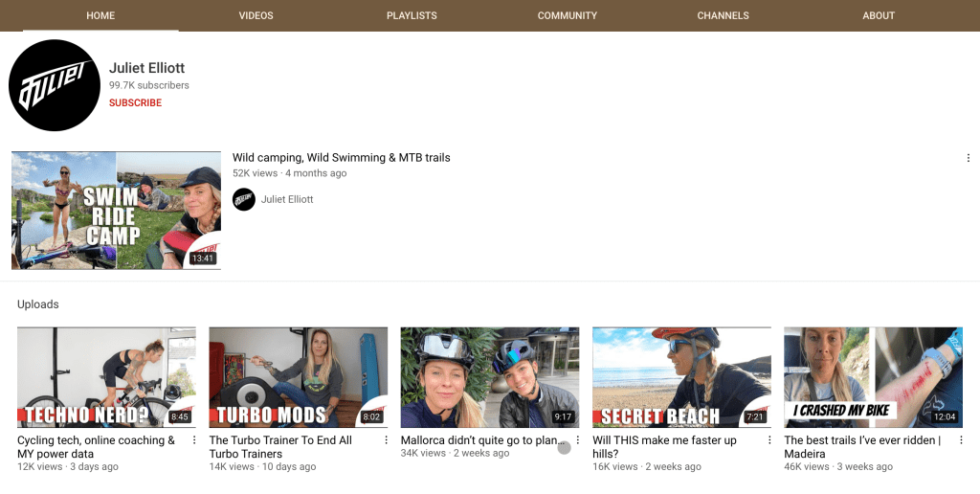Switch to the Videos tab

256,15
